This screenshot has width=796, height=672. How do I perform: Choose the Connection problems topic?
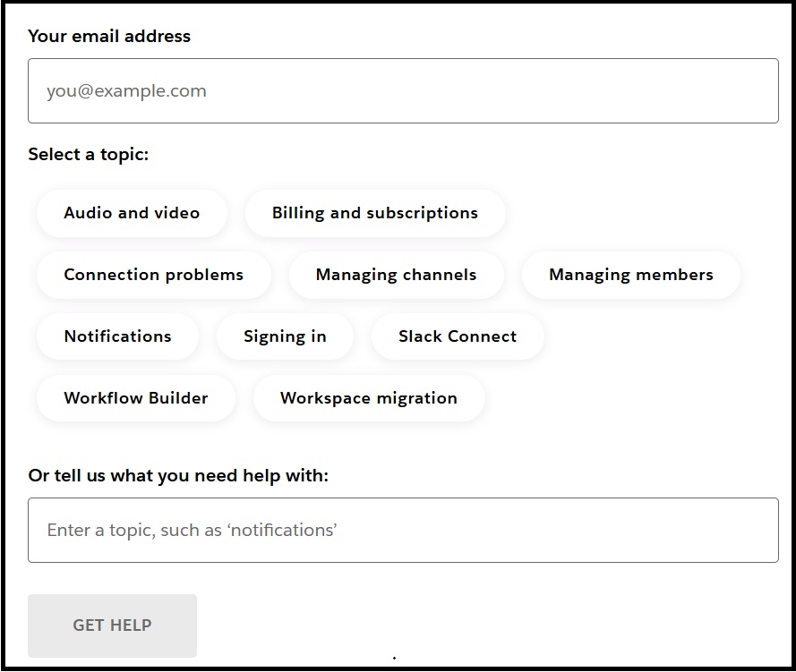[x=152, y=275]
